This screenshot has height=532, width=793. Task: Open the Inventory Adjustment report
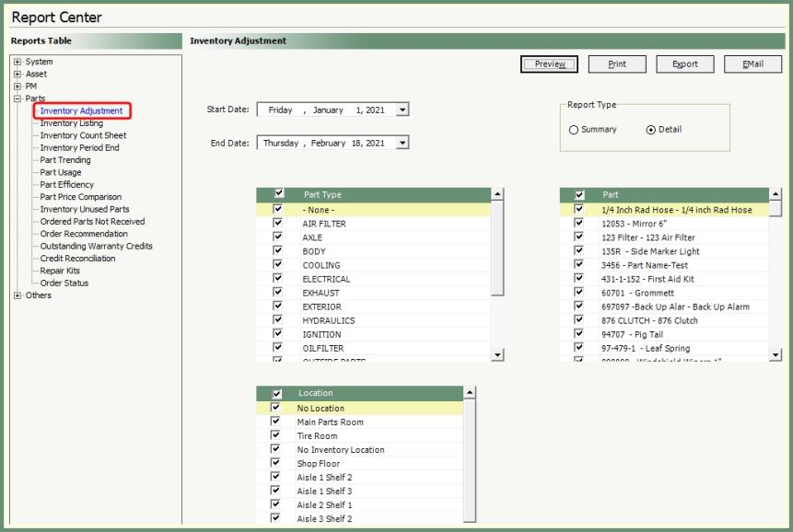tap(81, 110)
